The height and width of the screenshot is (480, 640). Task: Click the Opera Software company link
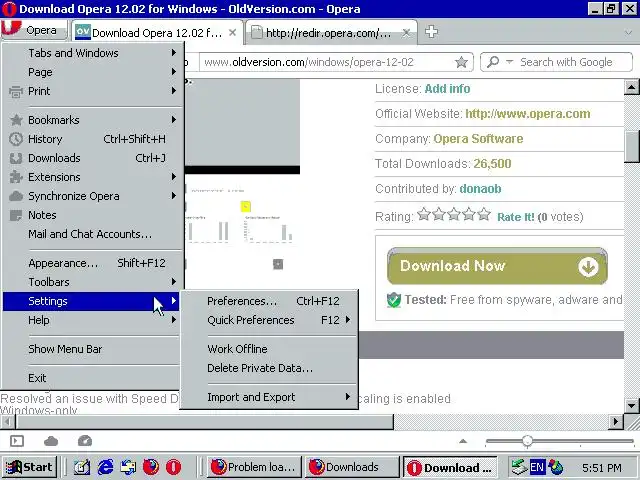(478, 139)
